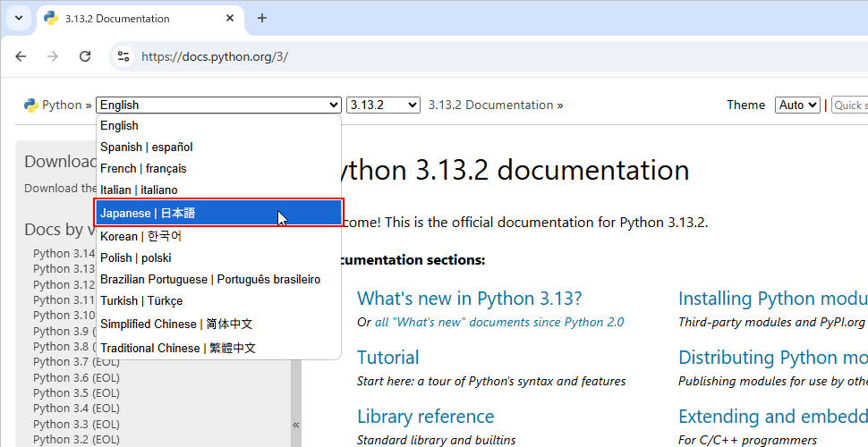
Task: Open Python 3.4 (EOL) docs link
Action: [76, 409]
